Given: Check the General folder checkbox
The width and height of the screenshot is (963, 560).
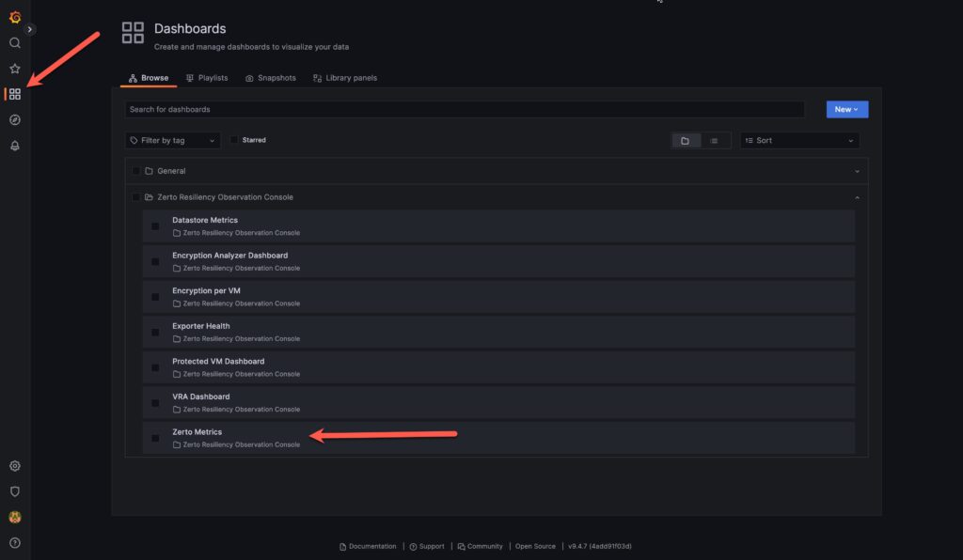Looking at the screenshot, I should [135, 171].
